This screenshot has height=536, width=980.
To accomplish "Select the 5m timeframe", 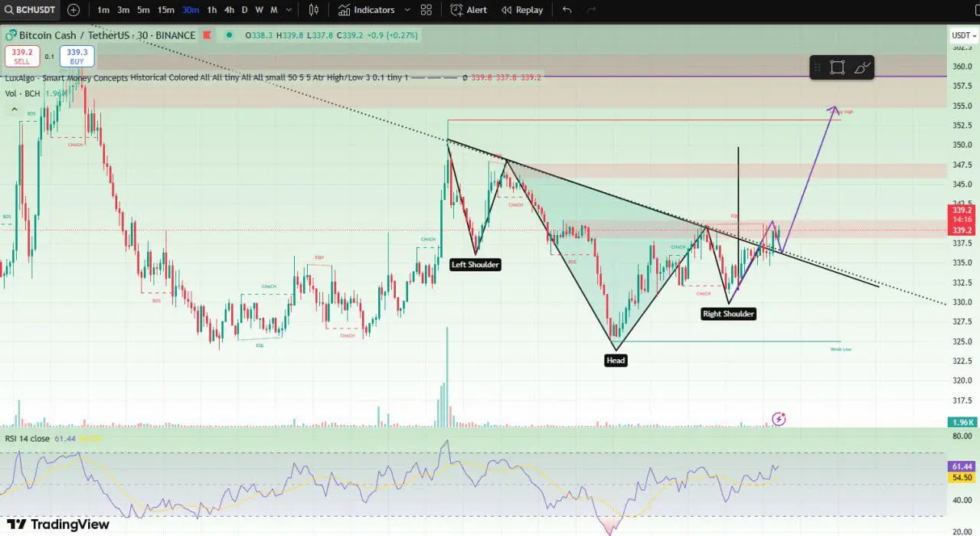I will [x=143, y=10].
